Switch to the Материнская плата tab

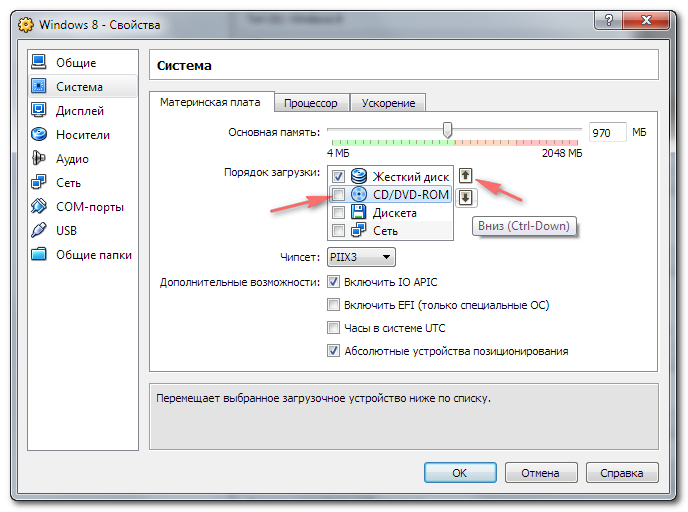[x=210, y=102]
